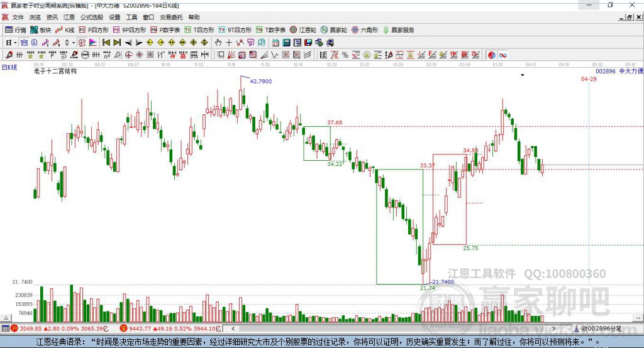
Task: Click the circled target crosshair icon
Action: click(128, 55)
